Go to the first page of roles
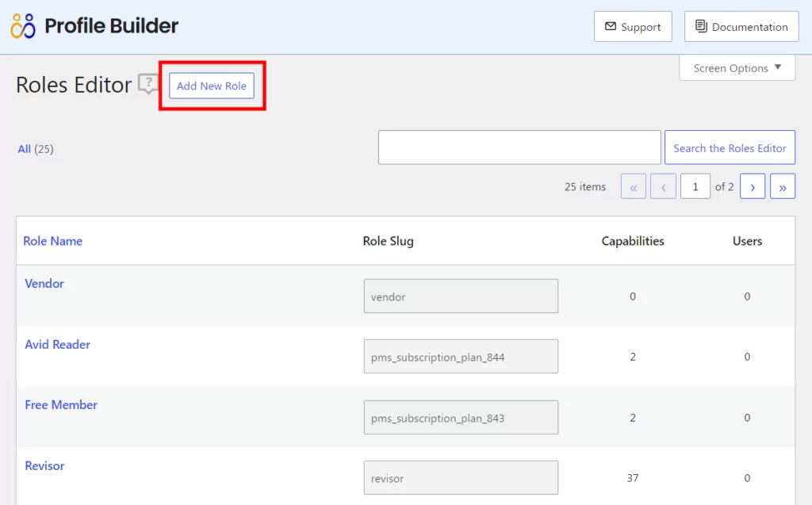 tap(633, 186)
